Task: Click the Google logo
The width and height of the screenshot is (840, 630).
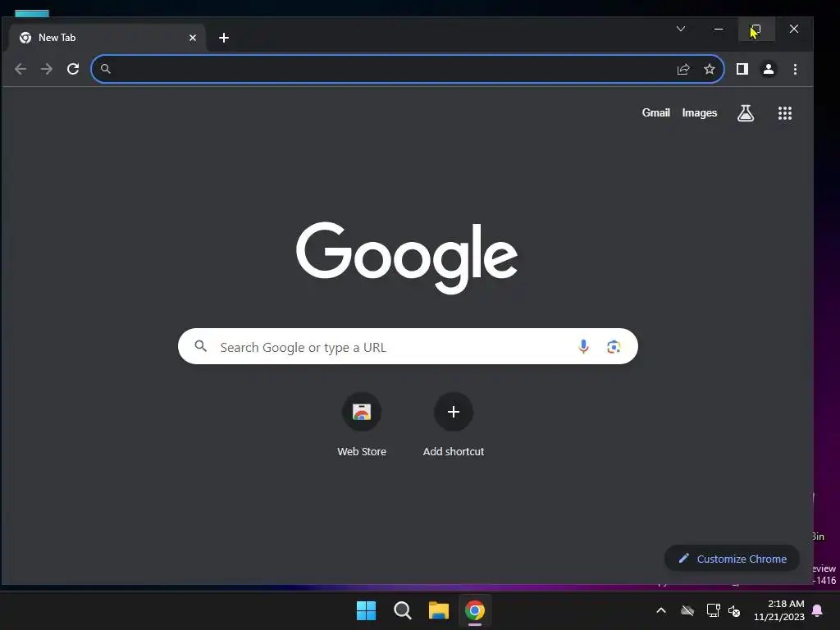Action: [x=407, y=257]
